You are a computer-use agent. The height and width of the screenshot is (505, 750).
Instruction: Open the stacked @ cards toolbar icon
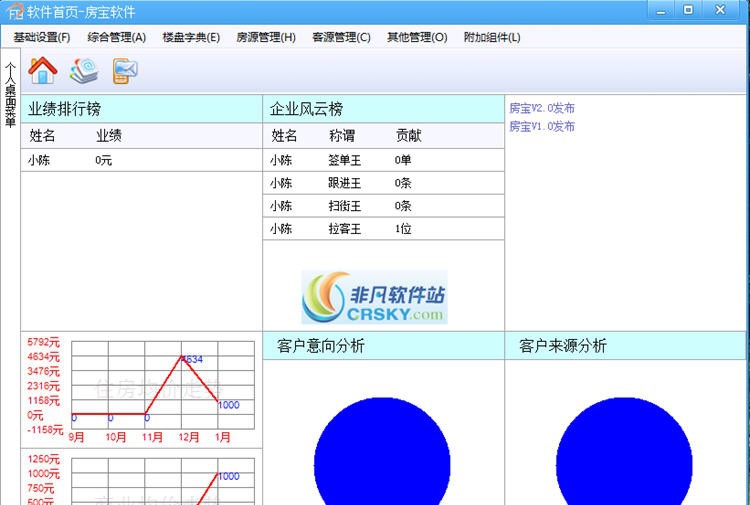[84, 71]
